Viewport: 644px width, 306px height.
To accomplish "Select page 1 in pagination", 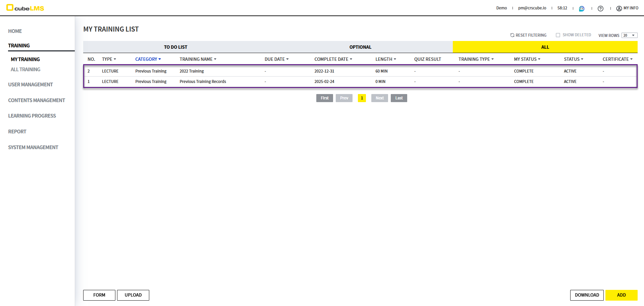I will (362, 98).
